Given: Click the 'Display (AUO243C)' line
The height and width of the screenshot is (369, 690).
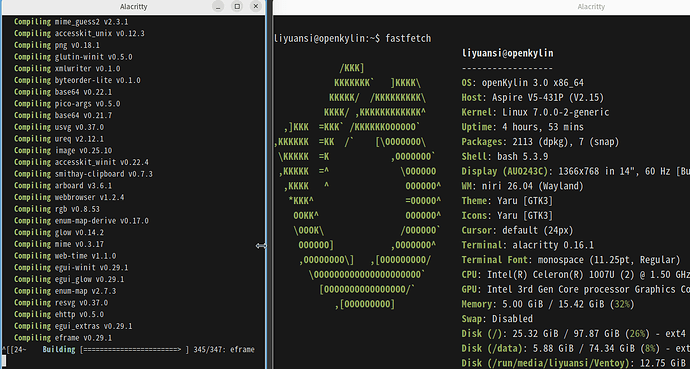Looking at the screenshot, I should (576, 171).
